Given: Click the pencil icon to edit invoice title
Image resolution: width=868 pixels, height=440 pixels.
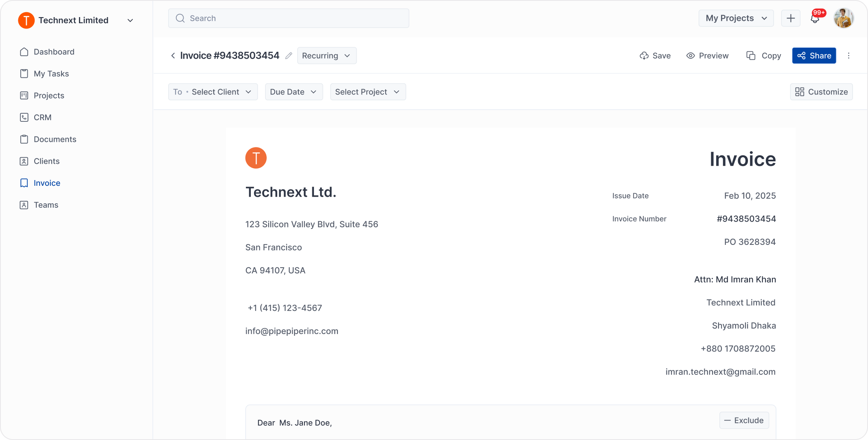Looking at the screenshot, I should pyautogui.click(x=289, y=56).
